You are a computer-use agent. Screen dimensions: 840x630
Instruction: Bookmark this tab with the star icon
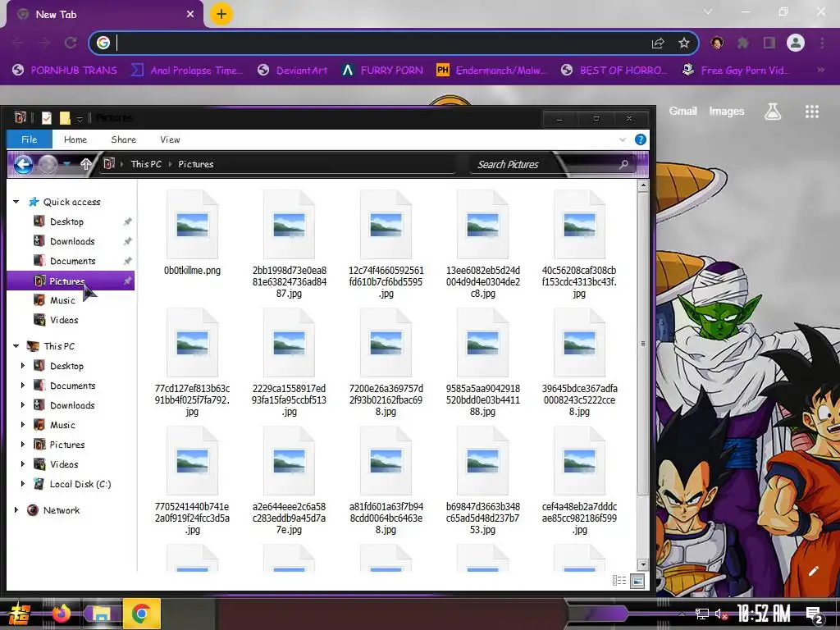(683, 43)
